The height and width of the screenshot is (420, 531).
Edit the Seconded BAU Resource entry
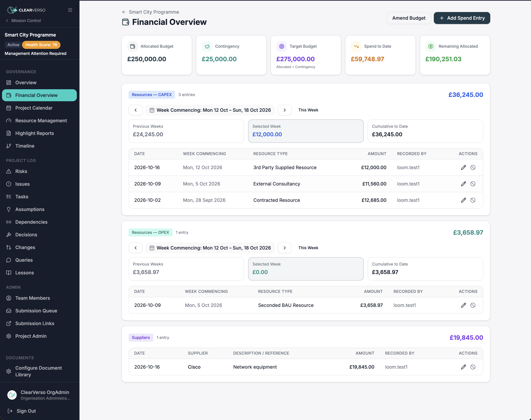pyautogui.click(x=463, y=305)
